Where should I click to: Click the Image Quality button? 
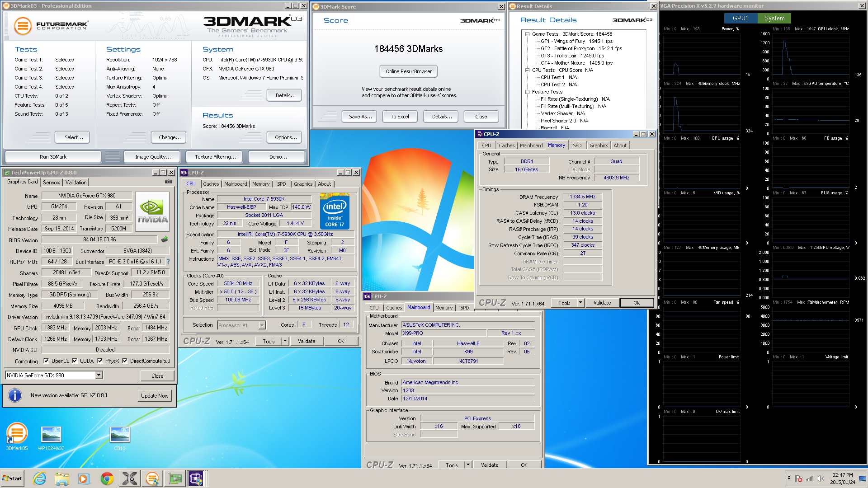153,157
